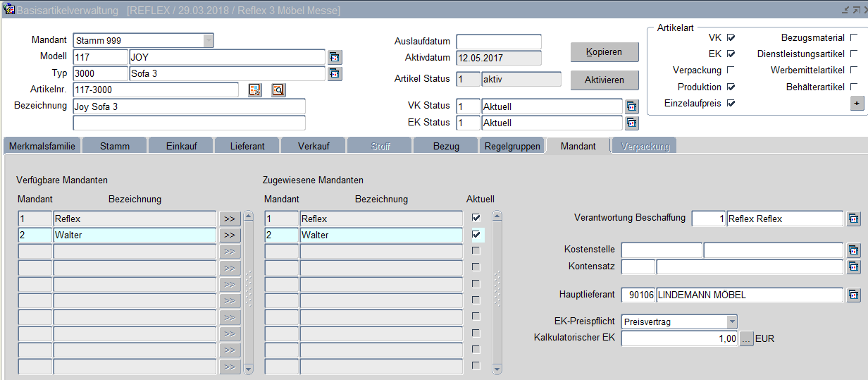Open the EK Status lookup icon
The image size is (868, 380).
coord(632,123)
